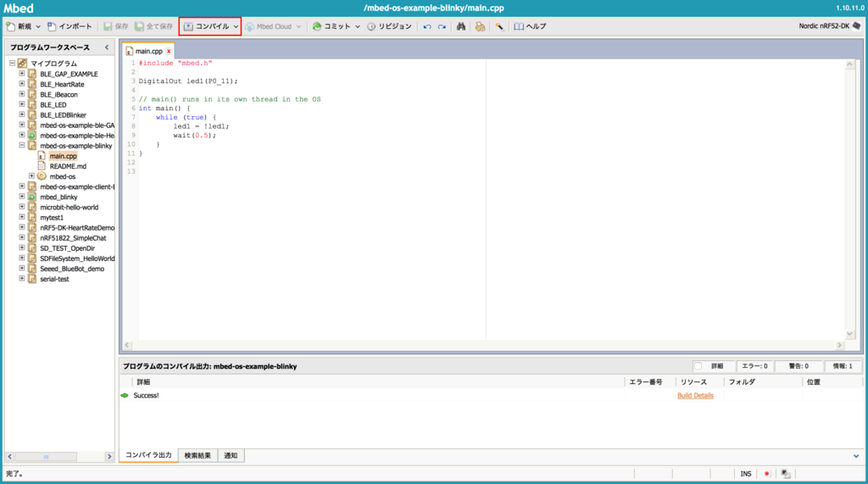The image size is (868, 484).
Task: Collapse the プログラムワークスペース panel chevron
Action: coord(107,47)
